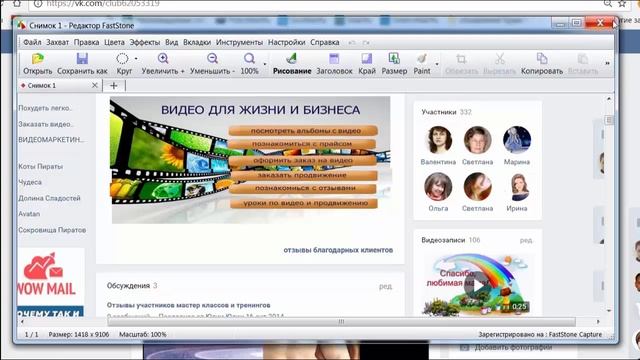Click the Сокровища Пиратов sidebar link

tap(52, 230)
